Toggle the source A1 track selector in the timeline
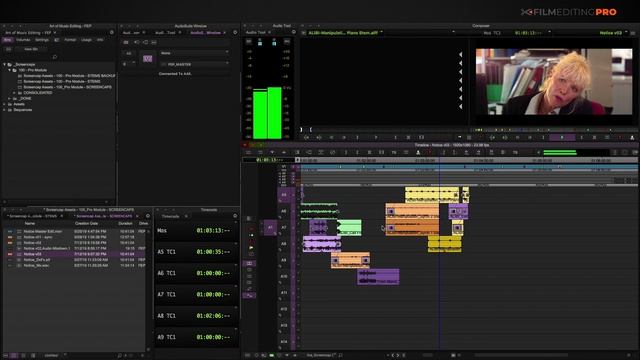The height and width of the screenshot is (360, 640). click(x=270, y=228)
